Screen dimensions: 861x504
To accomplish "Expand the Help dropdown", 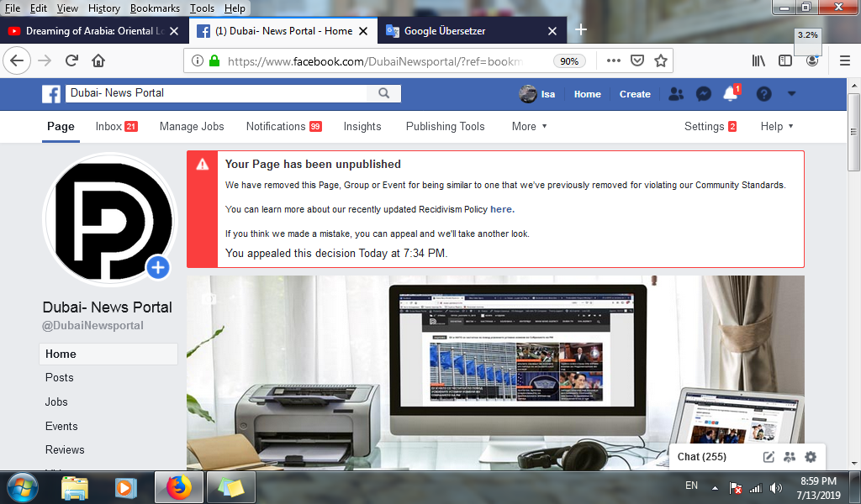I will [776, 126].
